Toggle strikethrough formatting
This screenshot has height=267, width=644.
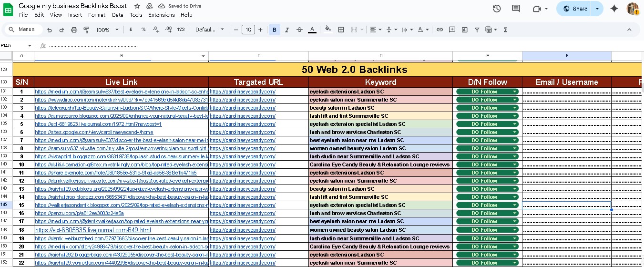299,30
